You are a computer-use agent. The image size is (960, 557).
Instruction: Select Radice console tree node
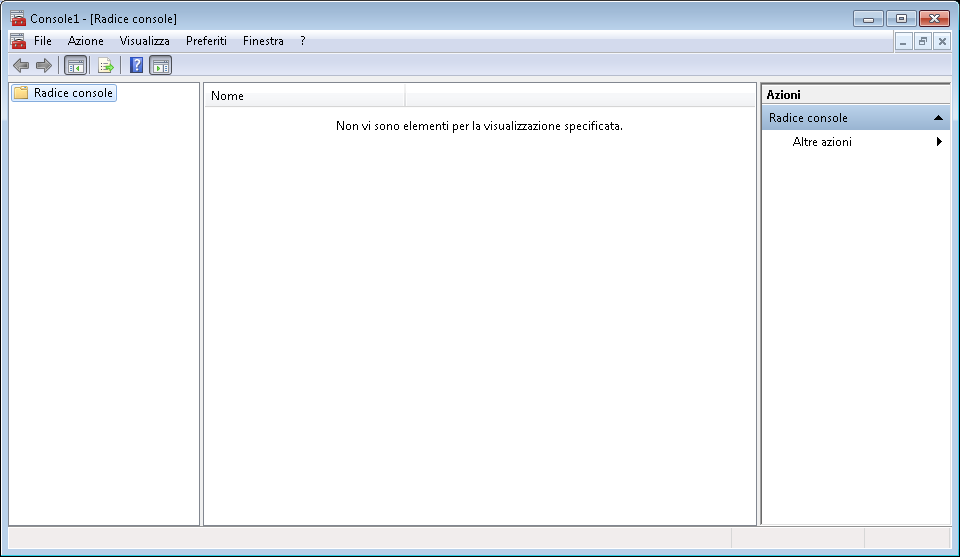coord(64,93)
